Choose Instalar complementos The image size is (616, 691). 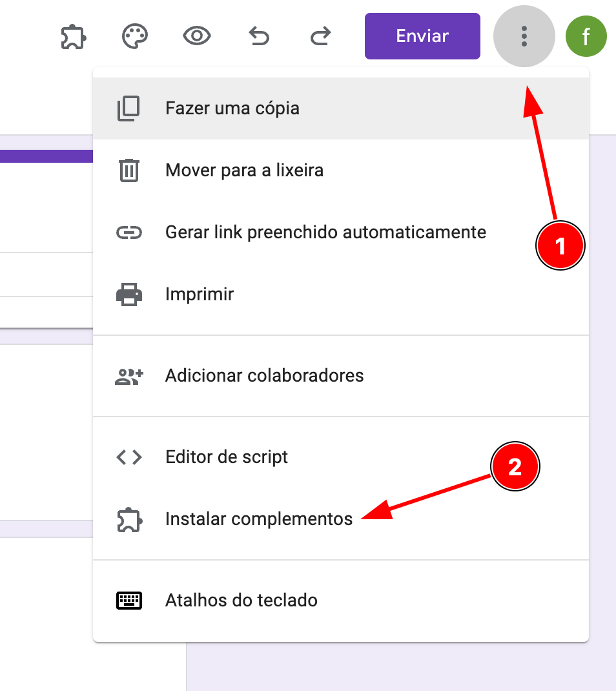tap(259, 519)
